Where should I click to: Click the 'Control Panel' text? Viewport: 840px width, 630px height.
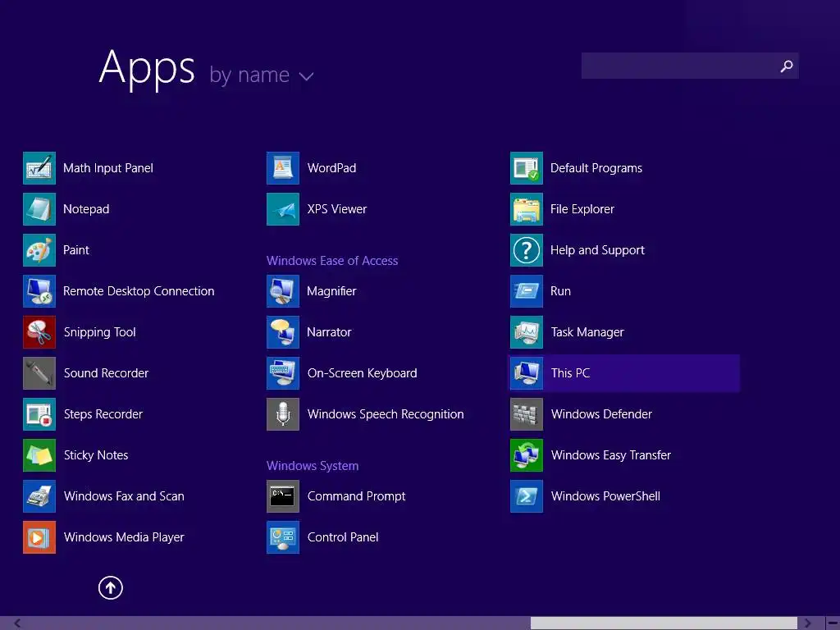343,537
